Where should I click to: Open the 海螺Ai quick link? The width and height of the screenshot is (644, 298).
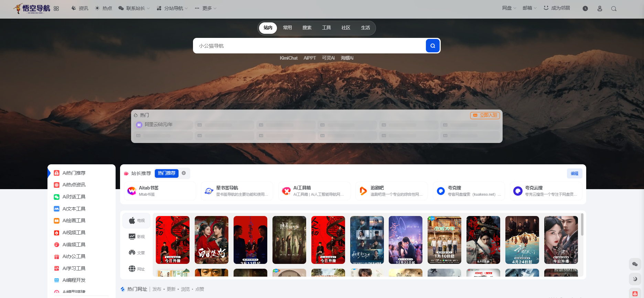[347, 58]
